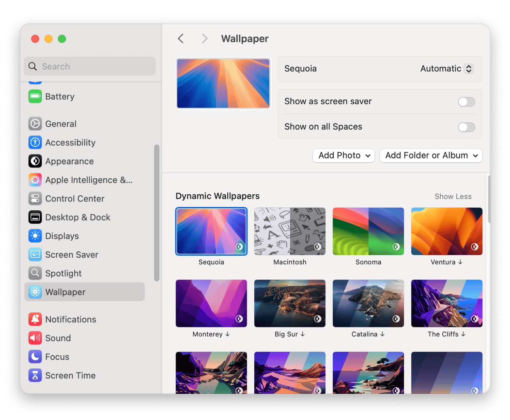Choose the Sonoma wallpaper thumbnail
This screenshot has height=420, width=510.
pyautogui.click(x=368, y=231)
